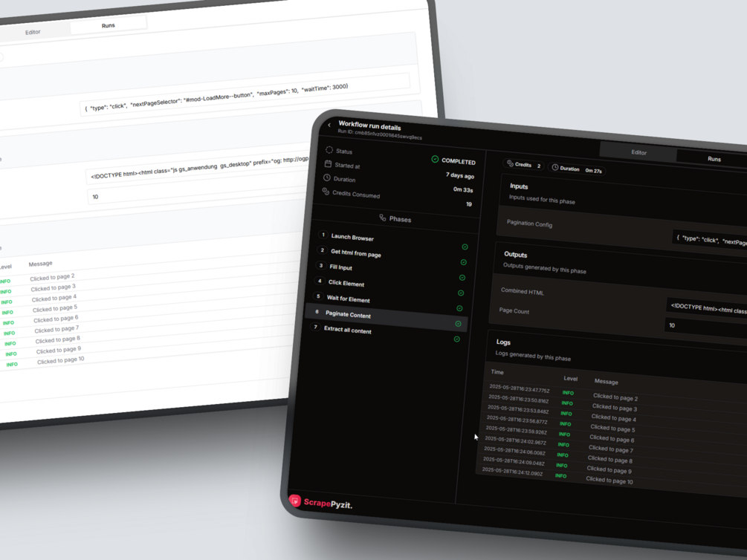The height and width of the screenshot is (560, 747).
Task: Click timestamp 2025-05-28T16:24:12.090Z in logs
Action: click(x=512, y=470)
